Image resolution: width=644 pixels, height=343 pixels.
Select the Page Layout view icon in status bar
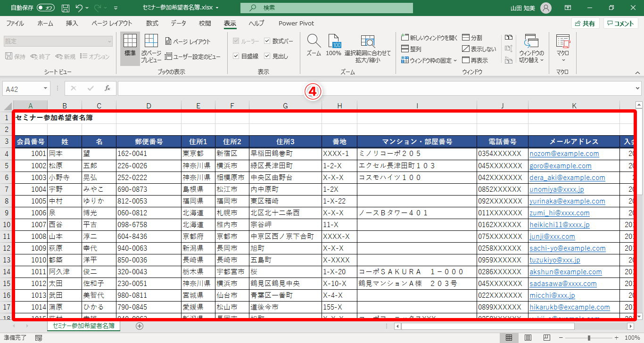point(528,338)
